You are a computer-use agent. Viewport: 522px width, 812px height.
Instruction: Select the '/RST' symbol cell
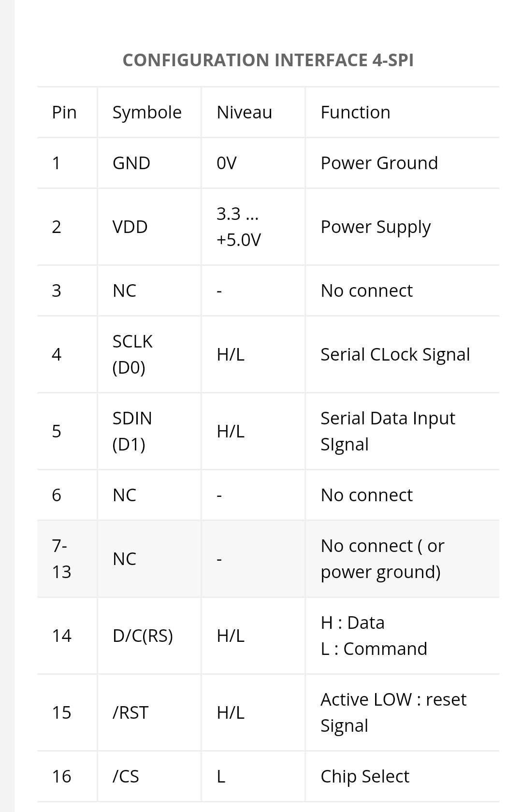(x=130, y=712)
